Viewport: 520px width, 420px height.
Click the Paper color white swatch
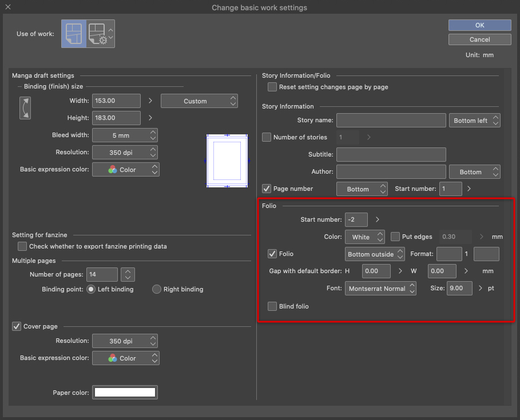pyautogui.click(x=125, y=392)
